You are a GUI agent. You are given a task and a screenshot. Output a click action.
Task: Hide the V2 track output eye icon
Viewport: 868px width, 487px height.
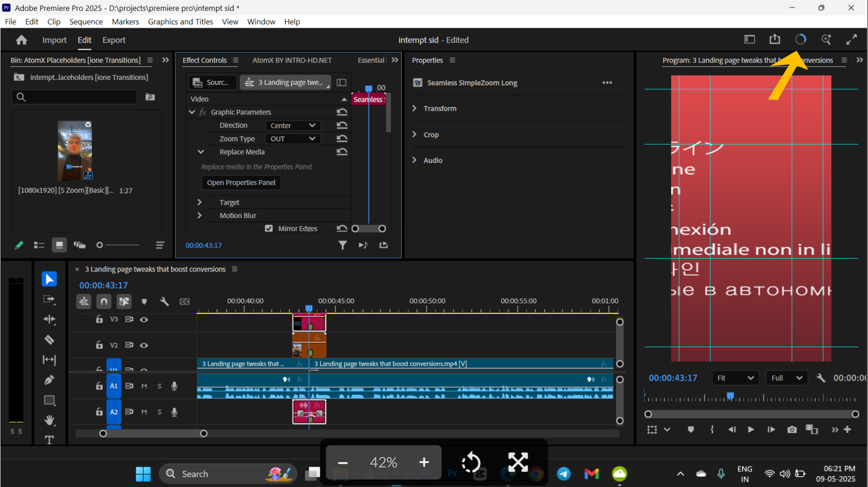pyautogui.click(x=144, y=345)
